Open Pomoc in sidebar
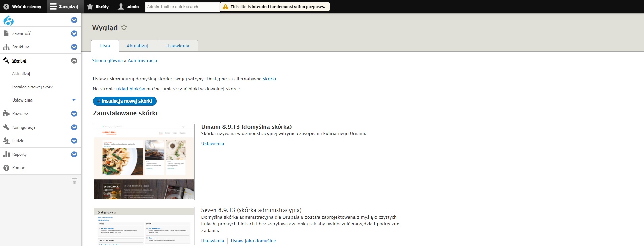 (x=19, y=168)
